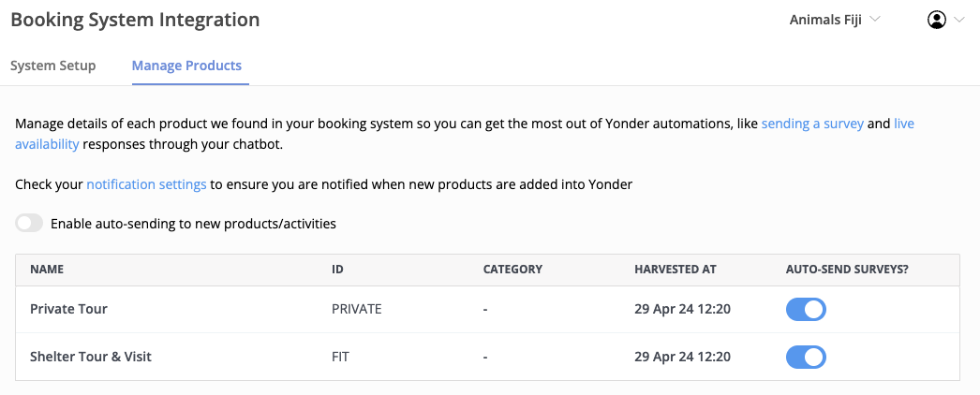980x395 pixels.
Task: Switch to the System Setup tab
Action: pos(52,66)
